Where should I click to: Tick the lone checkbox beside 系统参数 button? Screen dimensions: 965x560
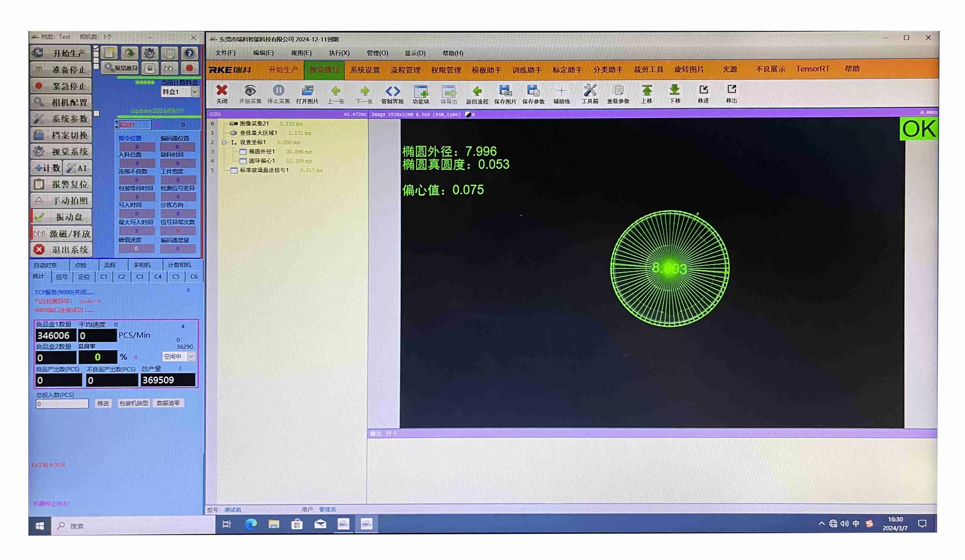click(97, 113)
